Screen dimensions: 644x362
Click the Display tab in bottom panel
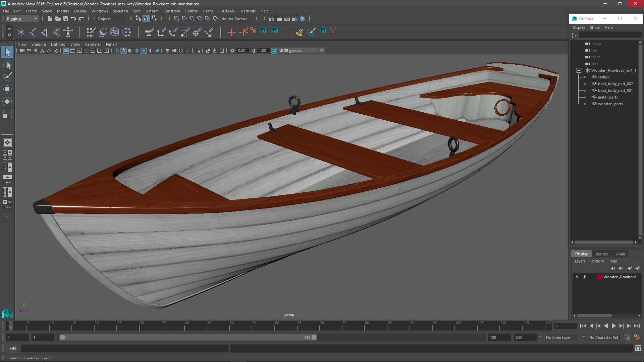[x=581, y=253]
